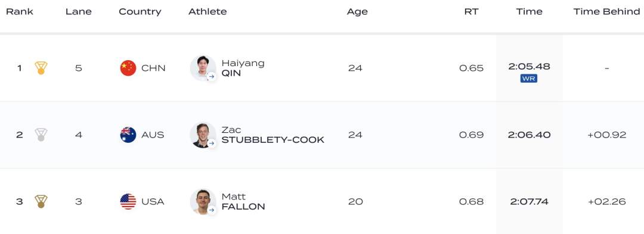Select the Rank column header
644x234 pixels.
[x=19, y=12]
